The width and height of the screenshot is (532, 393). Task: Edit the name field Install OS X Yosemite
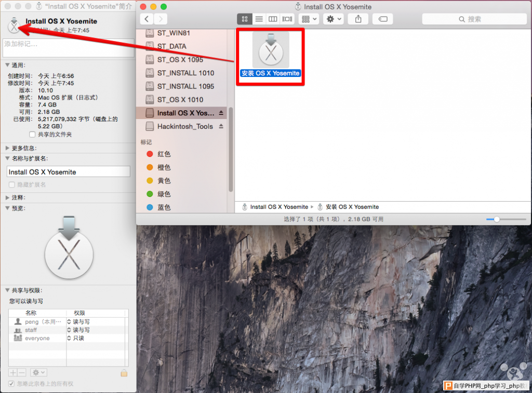point(69,172)
